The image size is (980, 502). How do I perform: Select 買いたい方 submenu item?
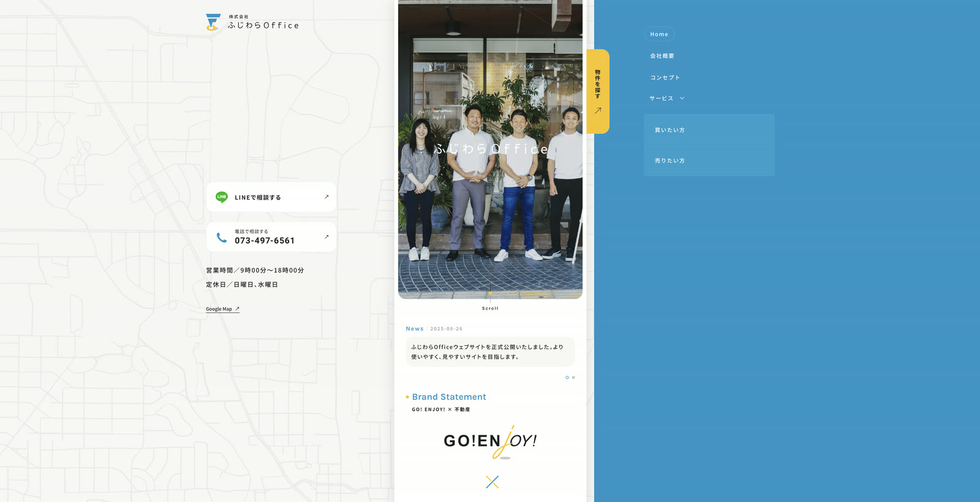[x=709, y=130]
